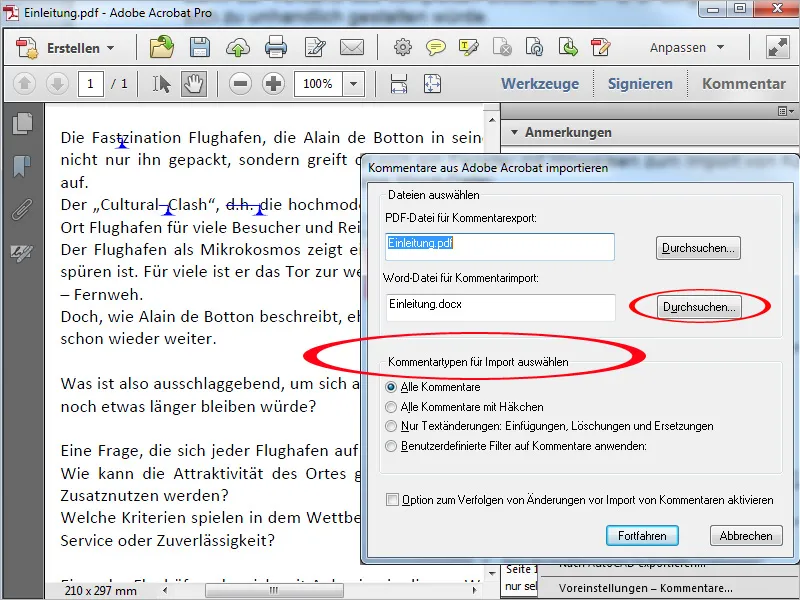Click the 210 x 297 mm page size label

tap(101, 591)
